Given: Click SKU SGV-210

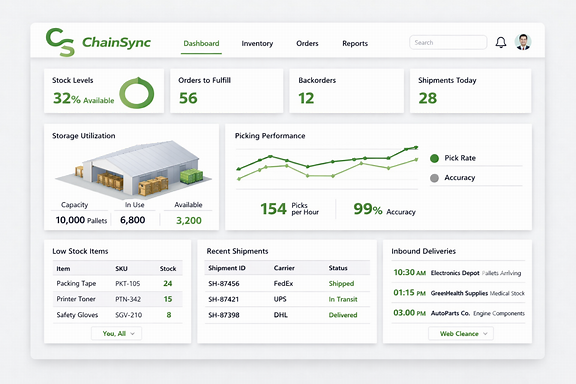Looking at the screenshot, I should point(129,315).
